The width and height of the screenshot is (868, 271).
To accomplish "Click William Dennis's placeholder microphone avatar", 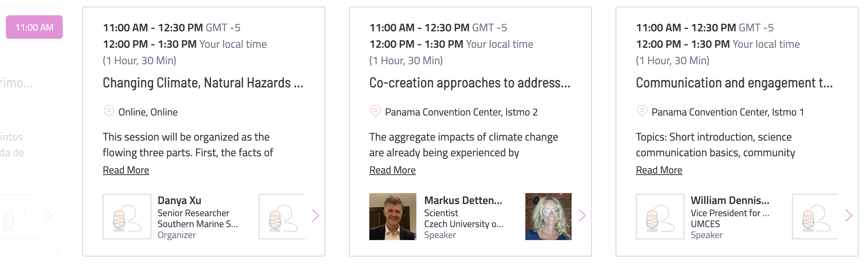I will pos(660,217).
